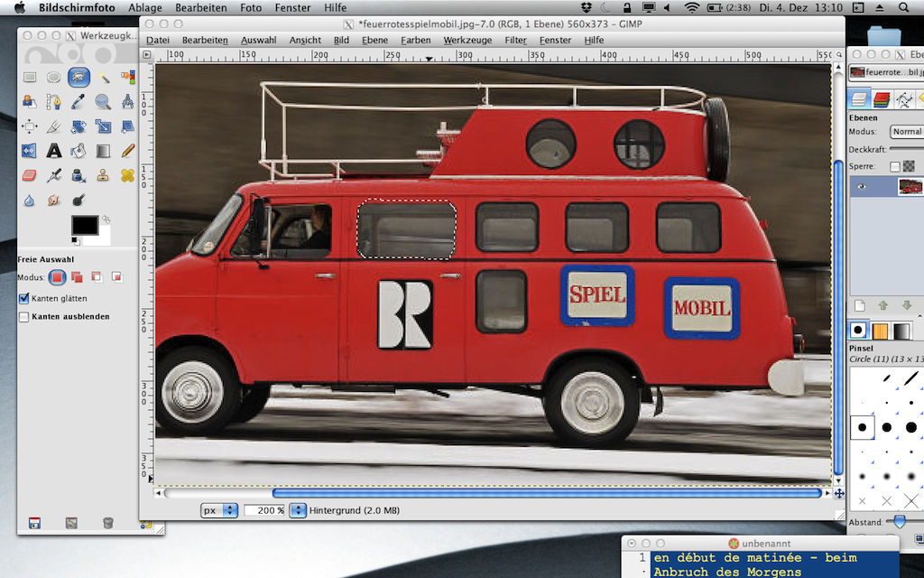Screen dimensions: 924x578
Task: Pick the Text tool in toolbox
Action: (x=54, y=151)
